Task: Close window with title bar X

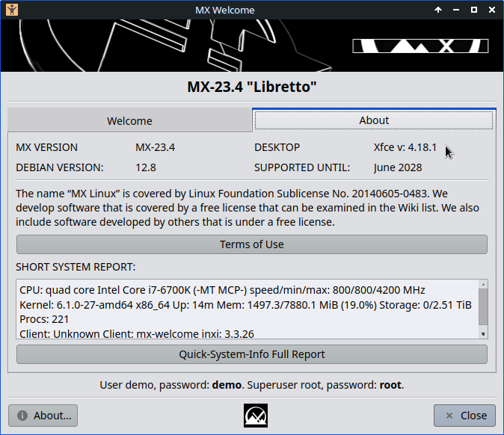Action: (492, 10)
